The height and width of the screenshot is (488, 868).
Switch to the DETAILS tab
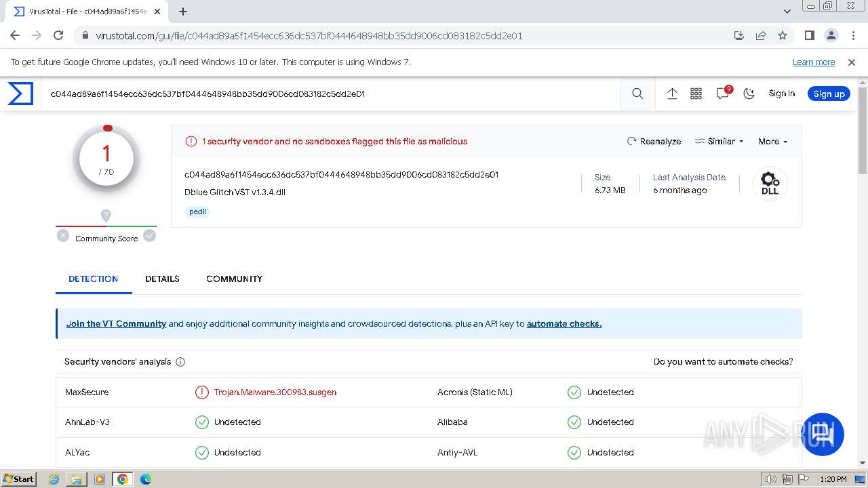coord(162,279)
